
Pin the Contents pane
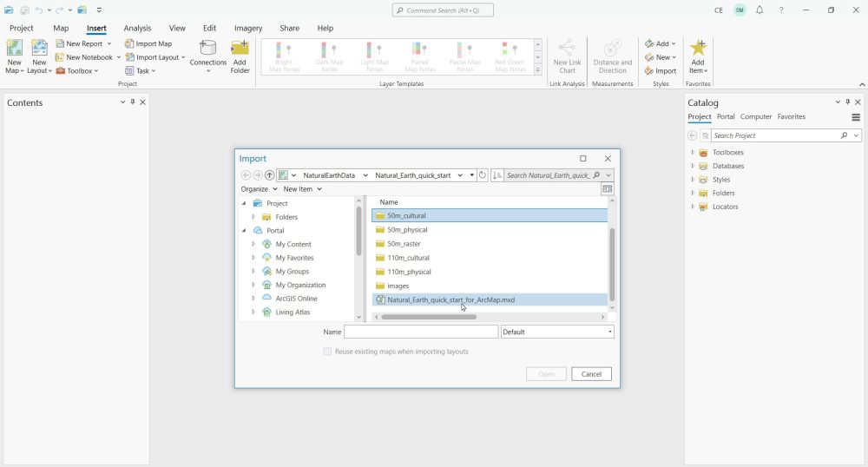(132, 102)
